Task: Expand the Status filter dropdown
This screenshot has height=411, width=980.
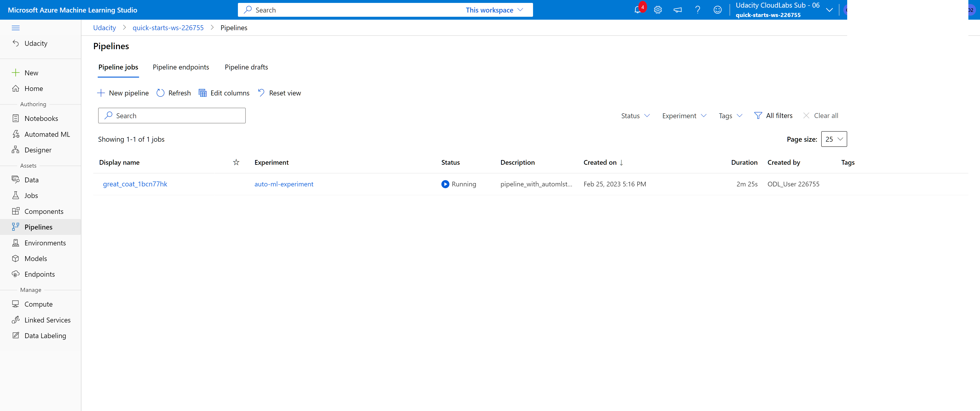Action: point(635,116)
